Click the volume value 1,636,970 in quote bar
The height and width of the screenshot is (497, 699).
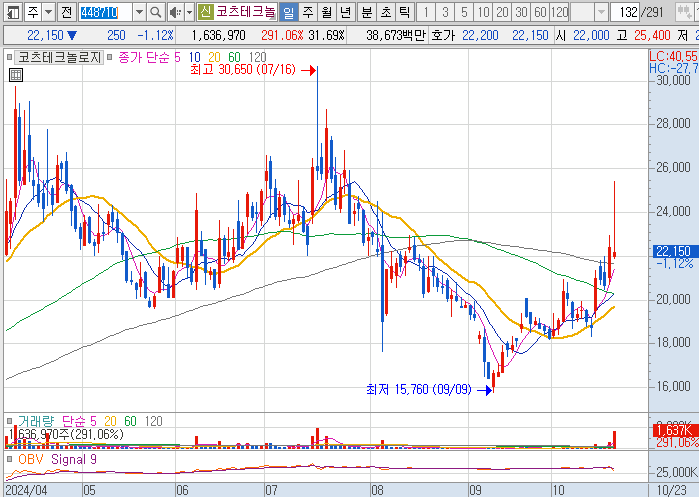(218, 35)
